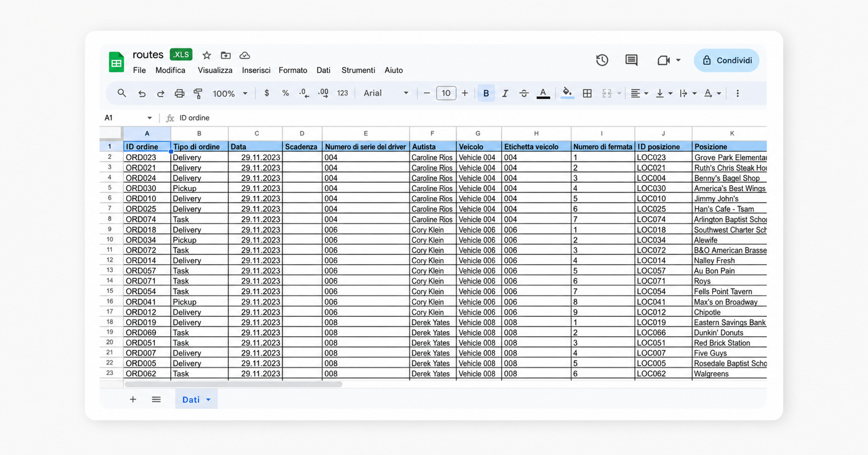868x455 pixels.
Task: Expand merge cells options arrow
Action: [619, 94]
